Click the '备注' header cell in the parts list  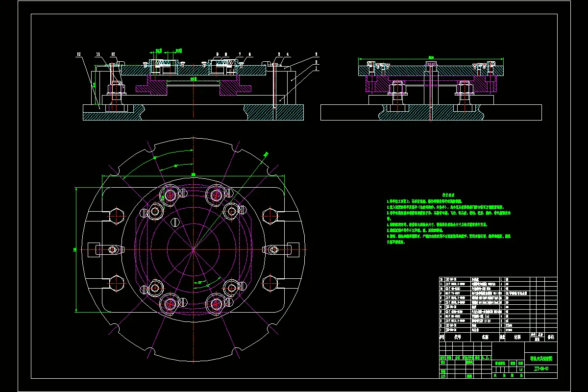point(551,337)
